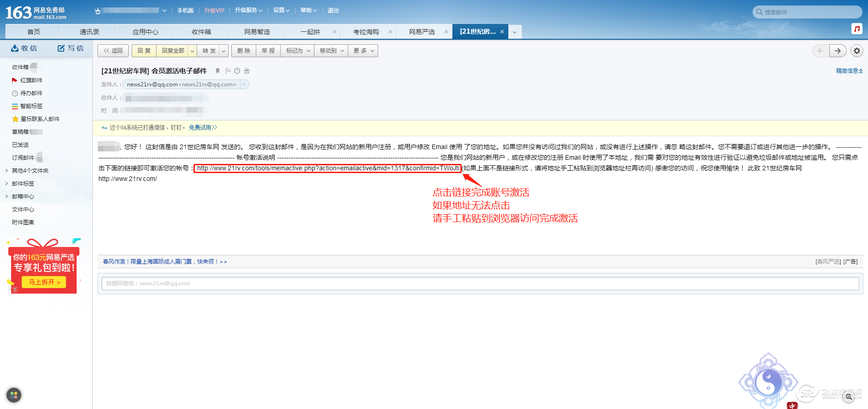Click the 转发 forward button
The image size is (868, 409).
point(209,51)
